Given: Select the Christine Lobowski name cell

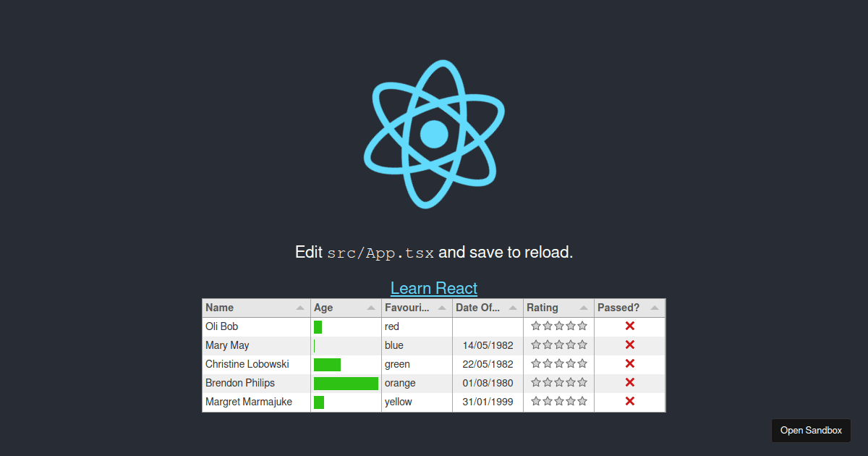Looking at the screenshot, I should coord(256,364).
